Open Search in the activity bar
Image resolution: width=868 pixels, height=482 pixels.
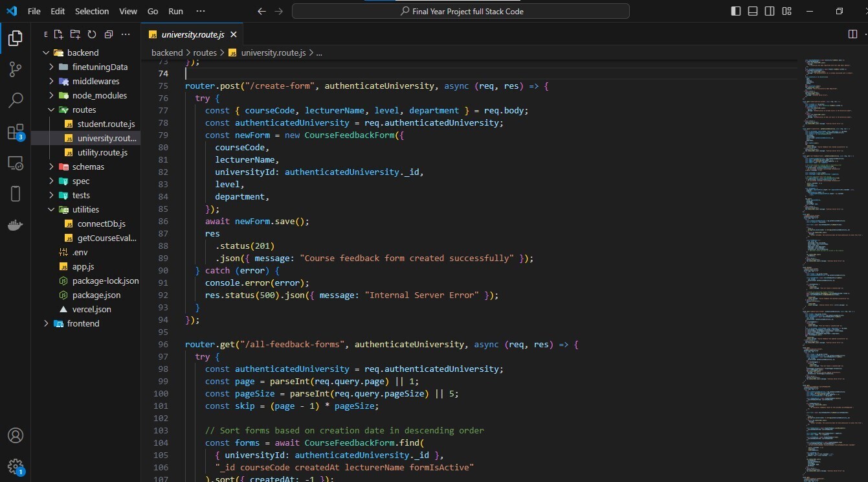[x=16, y=100]
